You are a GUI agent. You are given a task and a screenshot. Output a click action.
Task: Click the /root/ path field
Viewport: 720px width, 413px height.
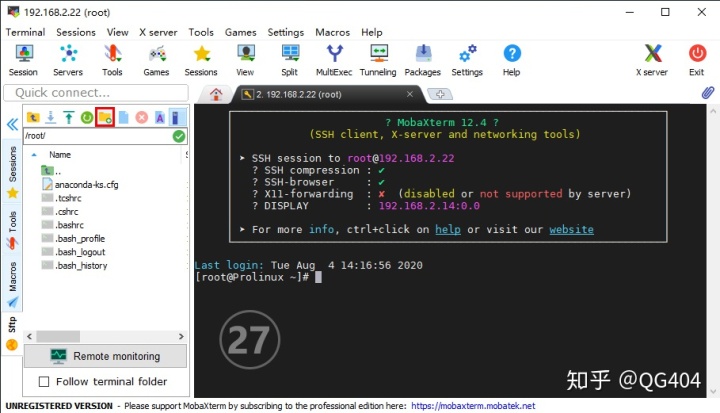click(98, 136)
